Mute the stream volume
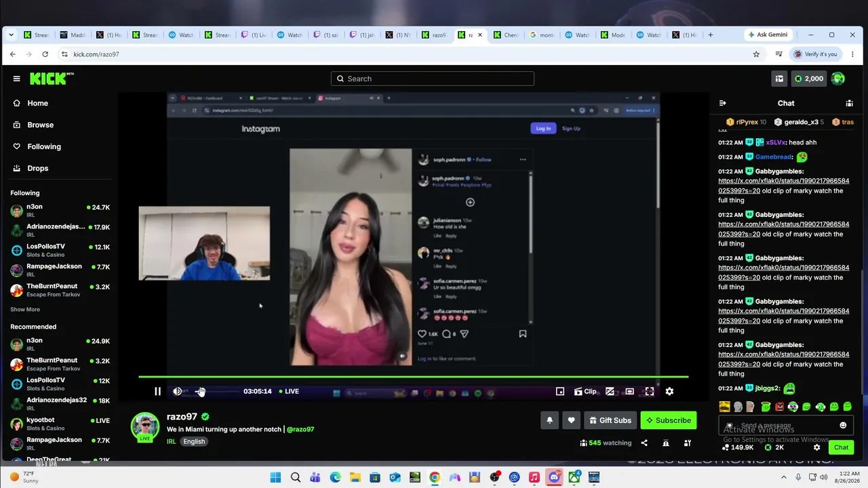This screenshot has width=868, height=488. click(x=178, y=391)
